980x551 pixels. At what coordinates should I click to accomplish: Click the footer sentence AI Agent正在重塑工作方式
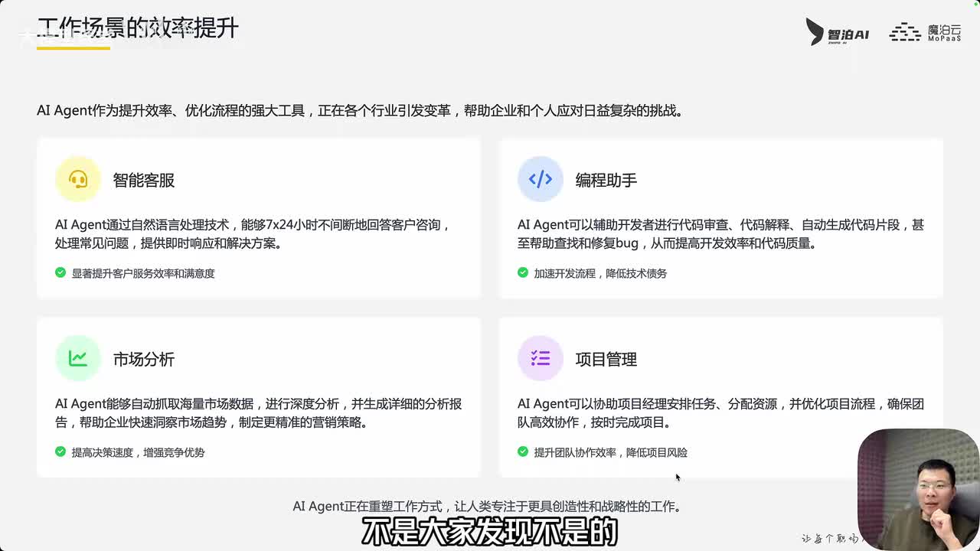point(487,507)
